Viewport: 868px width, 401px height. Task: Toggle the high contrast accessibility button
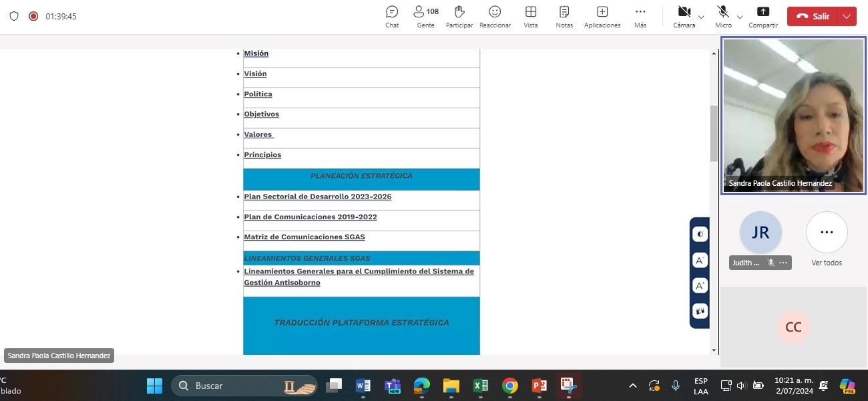point(700,234)
